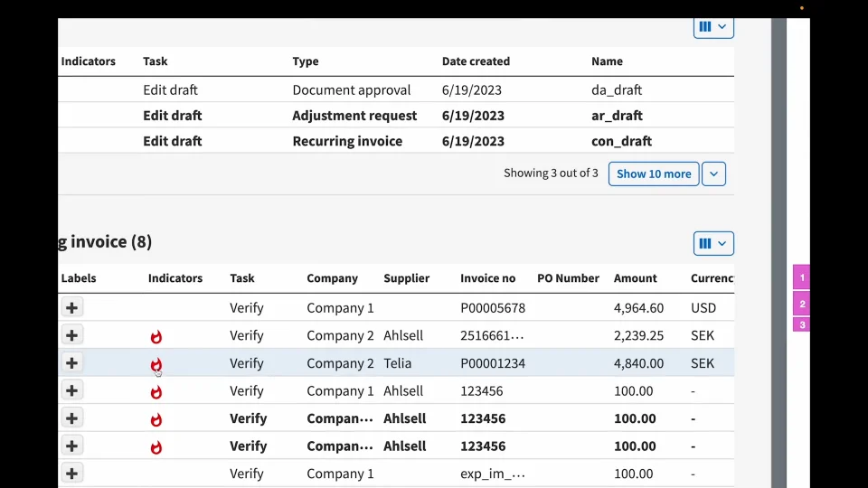This screenshot has height=488, width=868.
Task: Click plus label button in USD invoice row
Action: (x=71, y=308)
